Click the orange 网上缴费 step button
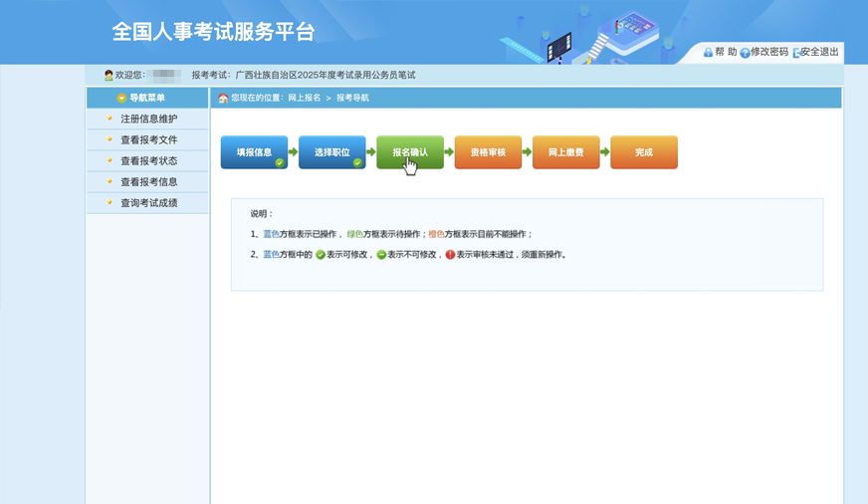 (x=565, y=152)
